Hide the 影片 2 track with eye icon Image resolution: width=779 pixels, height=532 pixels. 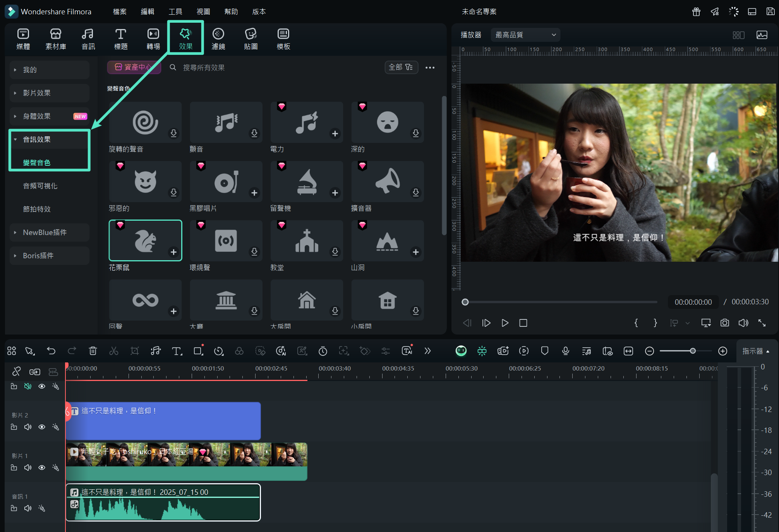tap(42, 427)
